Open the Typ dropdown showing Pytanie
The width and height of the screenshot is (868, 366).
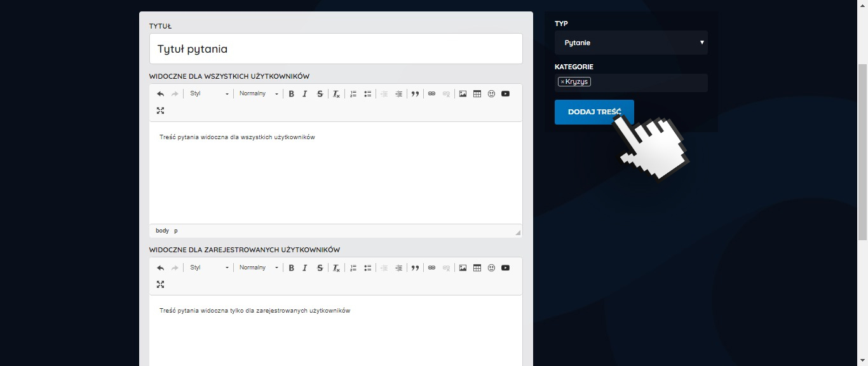point(631,43)
